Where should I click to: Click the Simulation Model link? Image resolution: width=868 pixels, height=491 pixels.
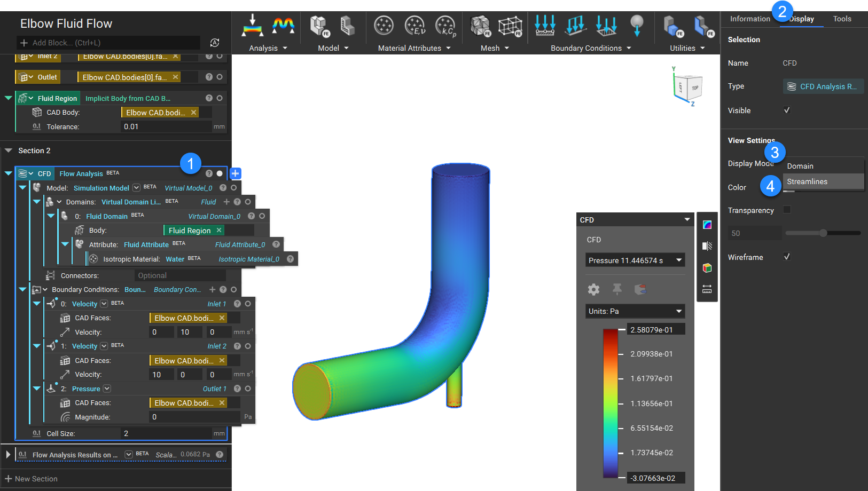pyautogui.click(x=101, y=188)
